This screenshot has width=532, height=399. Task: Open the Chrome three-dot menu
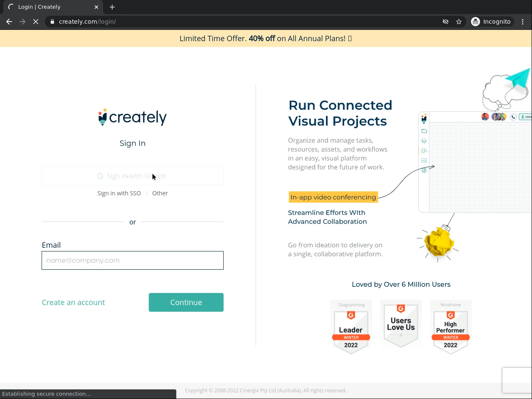tap(523, 22)
